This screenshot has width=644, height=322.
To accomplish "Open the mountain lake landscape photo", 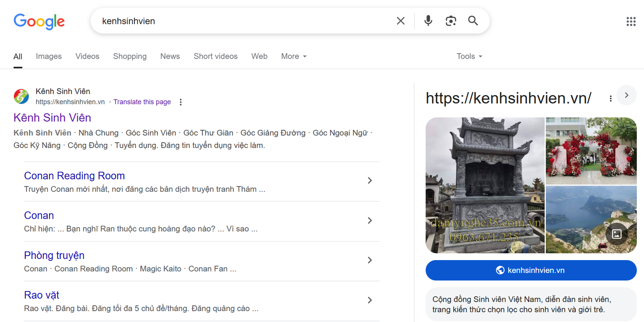I will [591, 219].
